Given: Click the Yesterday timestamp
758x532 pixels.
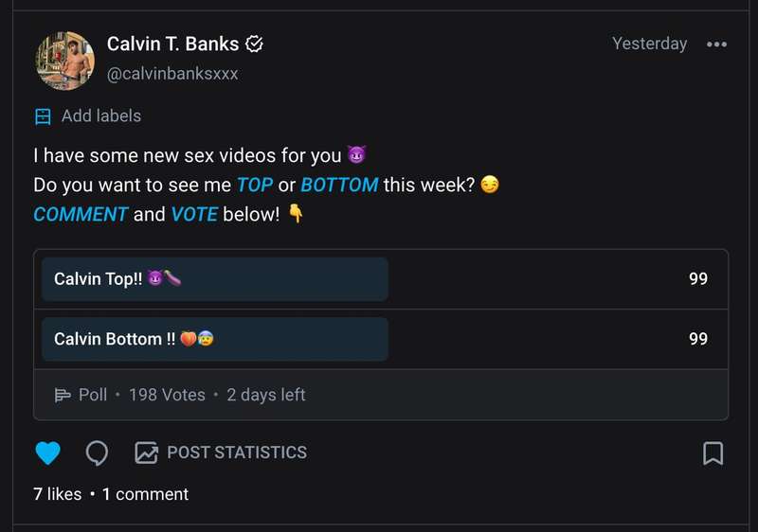Looking at the screenshot, I should [649, 44].
